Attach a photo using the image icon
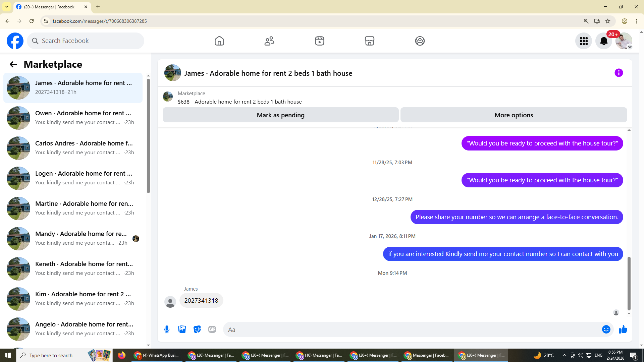 pyautogui.click(x=182, y=329)
